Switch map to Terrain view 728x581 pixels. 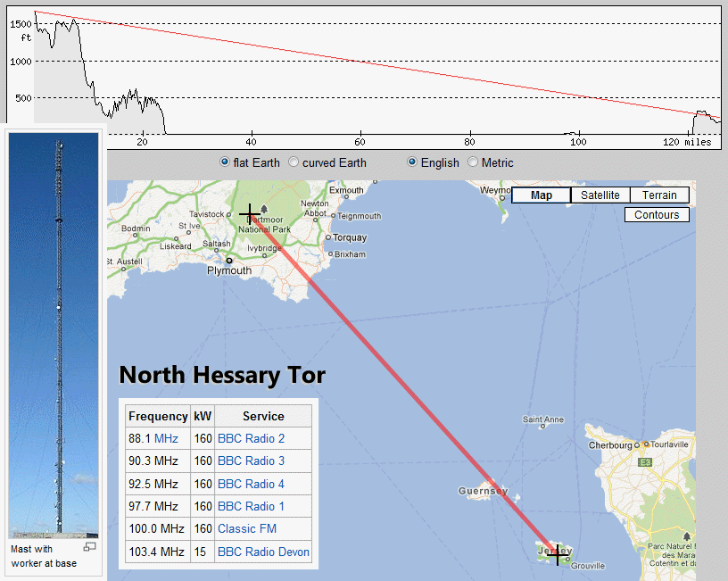click(x=659, y=195)
